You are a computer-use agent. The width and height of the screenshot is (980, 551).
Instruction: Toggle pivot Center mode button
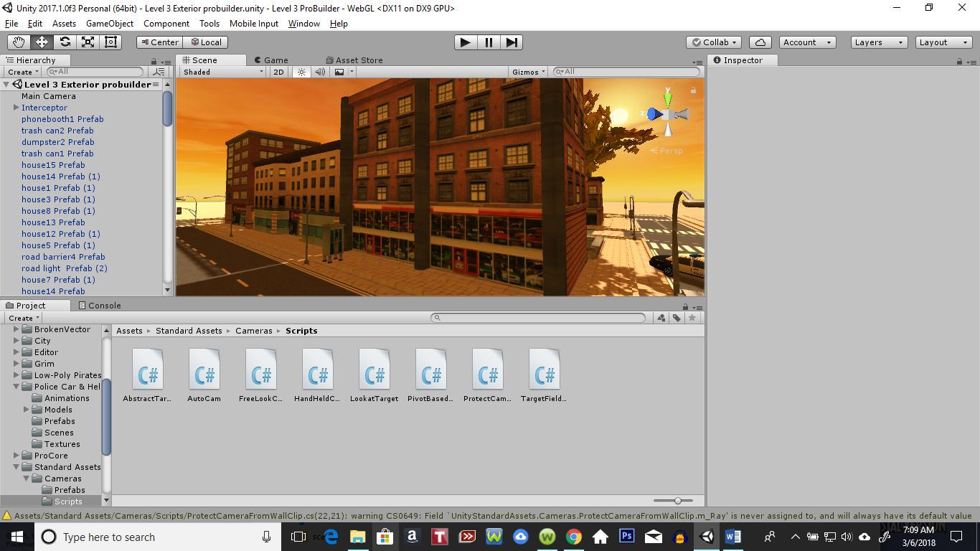point(159,42)
